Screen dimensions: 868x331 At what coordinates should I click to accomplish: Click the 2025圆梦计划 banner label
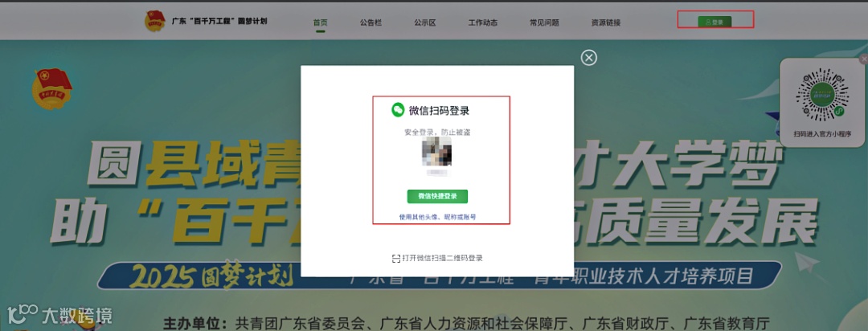coord(211,276)
